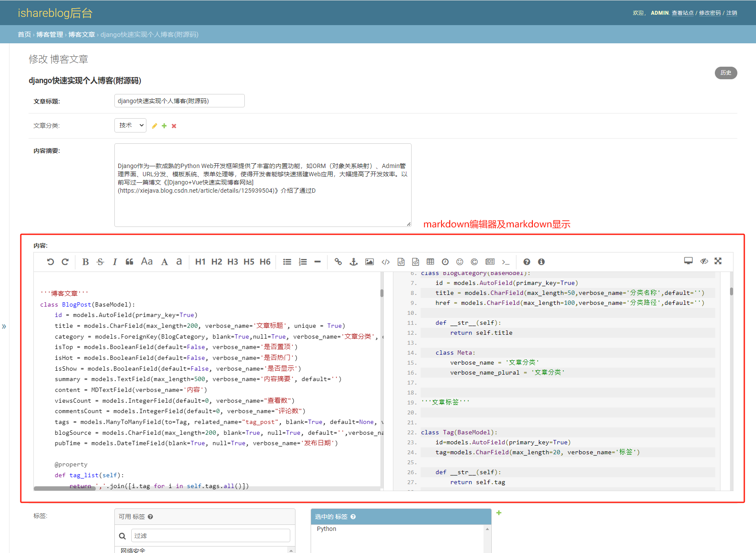The image size is (756, 553).
Task: Open the emoji picker smiley icon
Action: 460,262
